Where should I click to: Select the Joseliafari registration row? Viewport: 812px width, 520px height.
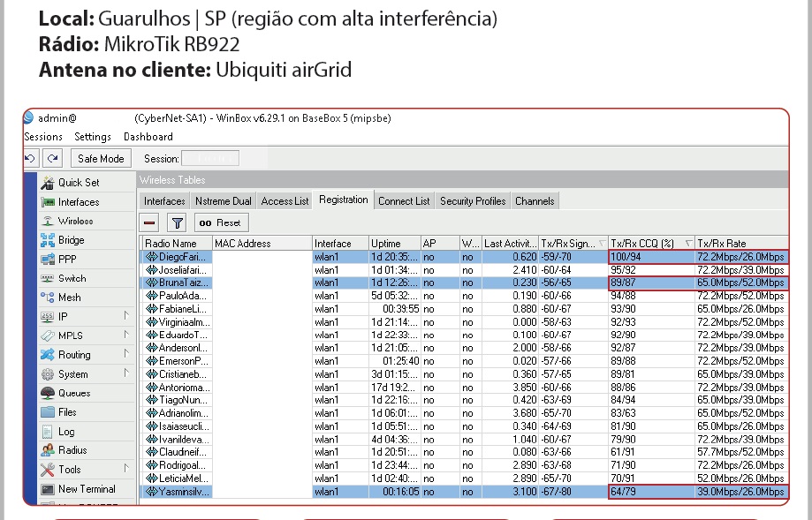(465, 270)
